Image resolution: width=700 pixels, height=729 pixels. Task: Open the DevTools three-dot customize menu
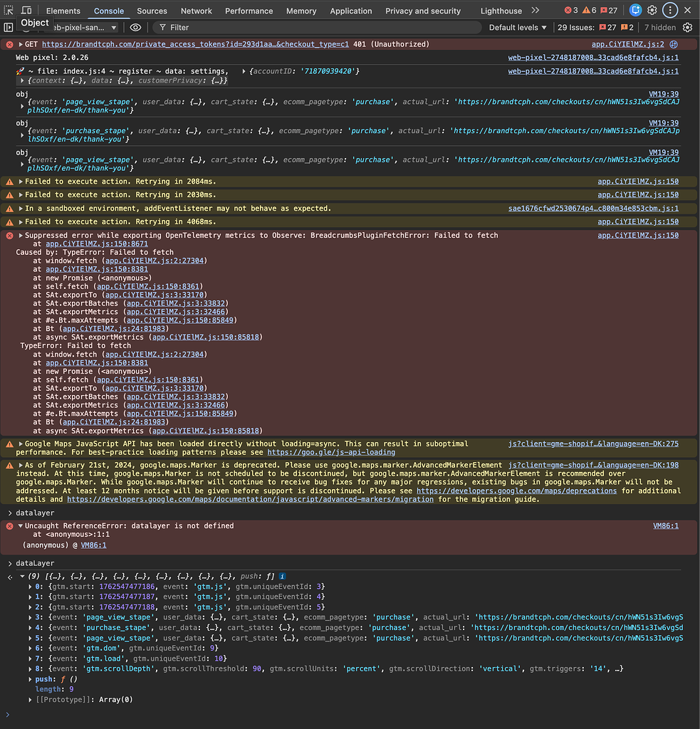pos(669,11)
